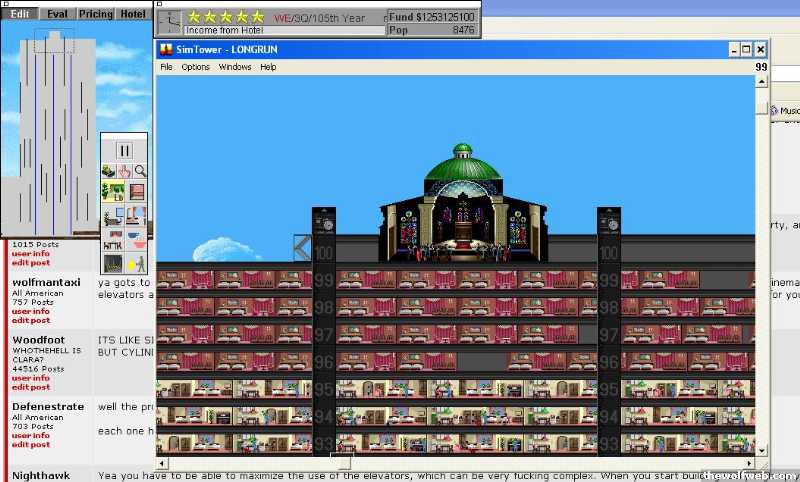Select the magnifying glass tool
800x482 pixels.
pos(140,171)
